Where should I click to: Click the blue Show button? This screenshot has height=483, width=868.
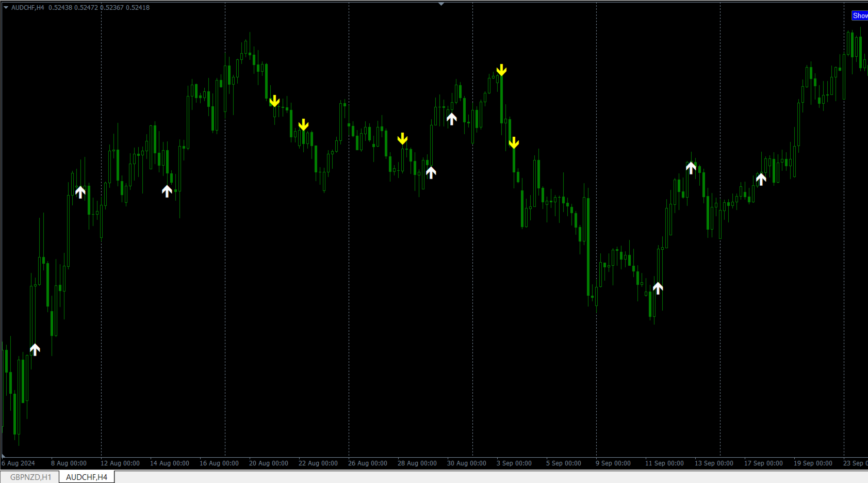(860, 16)
